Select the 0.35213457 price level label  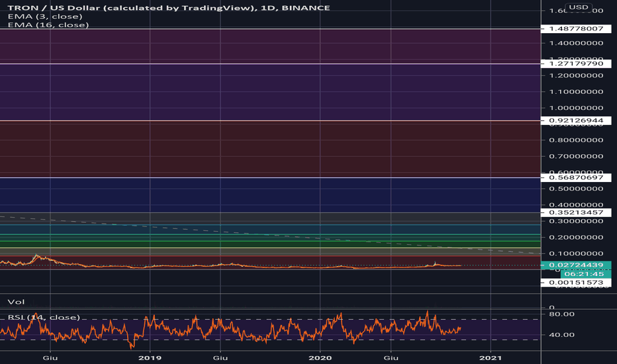[576, 212]
